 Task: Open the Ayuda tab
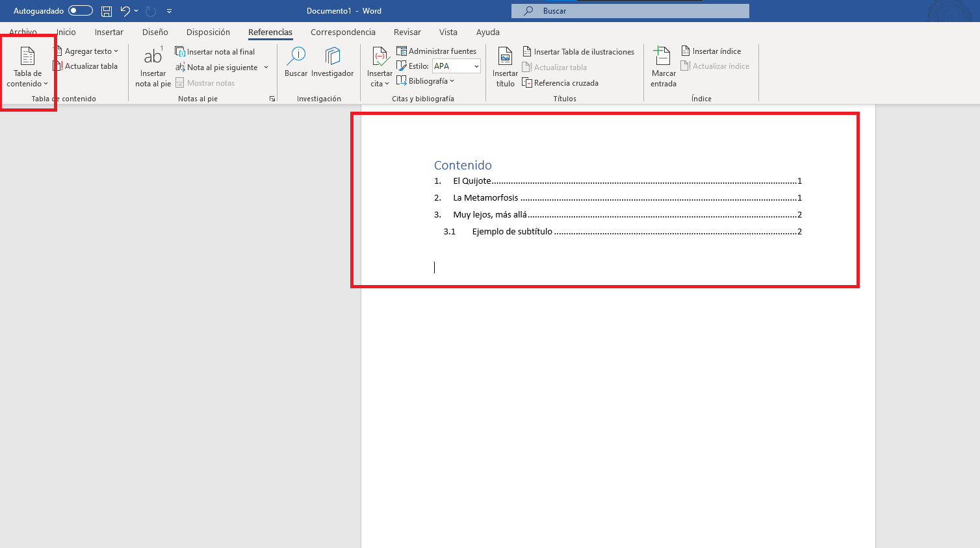click(x=488, y=32)
